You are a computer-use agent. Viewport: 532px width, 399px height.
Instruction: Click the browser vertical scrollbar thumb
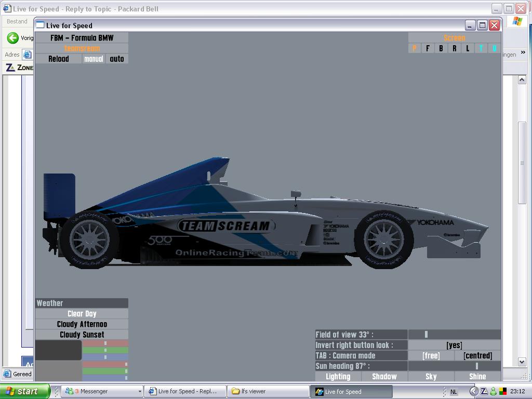(522, 163)
